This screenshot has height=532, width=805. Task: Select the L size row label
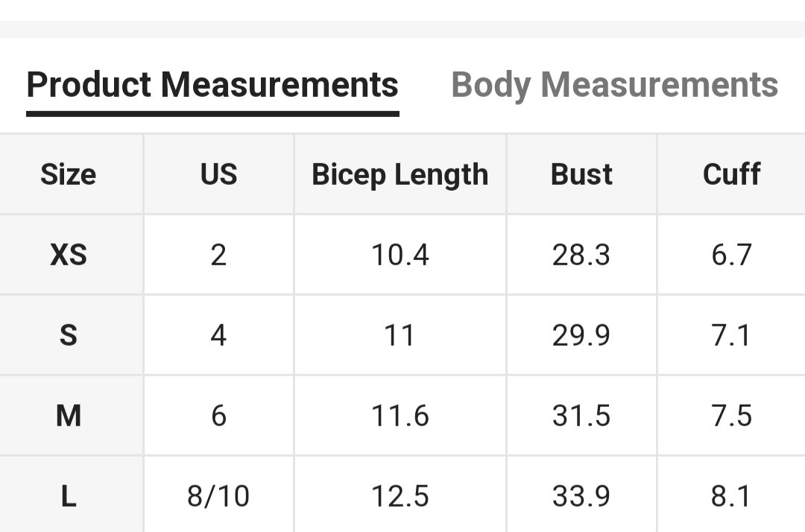(x=69, y=495)
